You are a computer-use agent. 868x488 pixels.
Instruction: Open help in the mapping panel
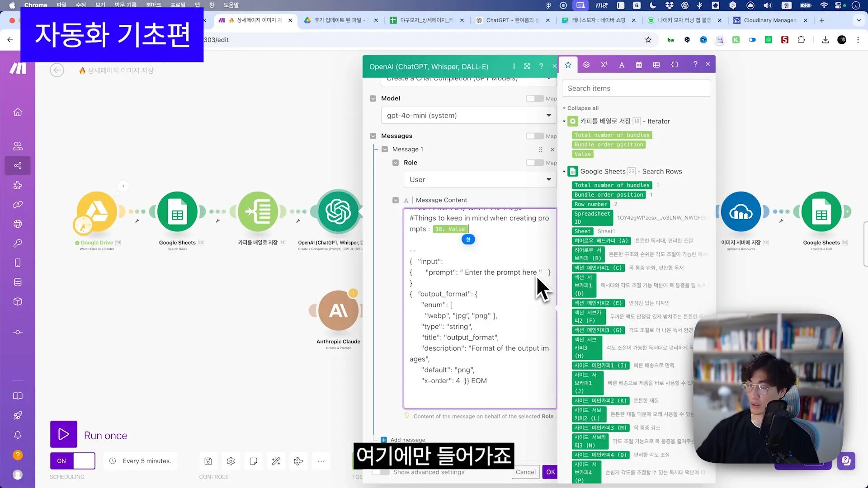pos(695,64)
